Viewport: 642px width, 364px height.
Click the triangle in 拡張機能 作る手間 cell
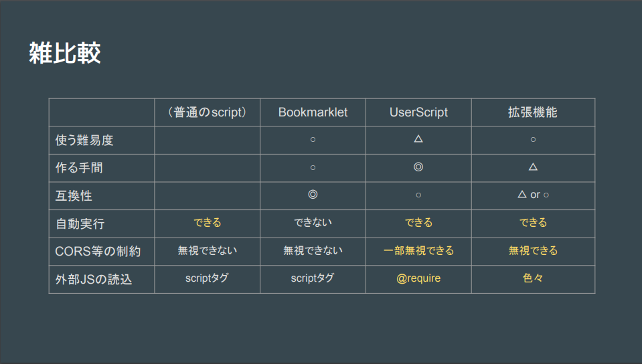(x=533, y=167)
